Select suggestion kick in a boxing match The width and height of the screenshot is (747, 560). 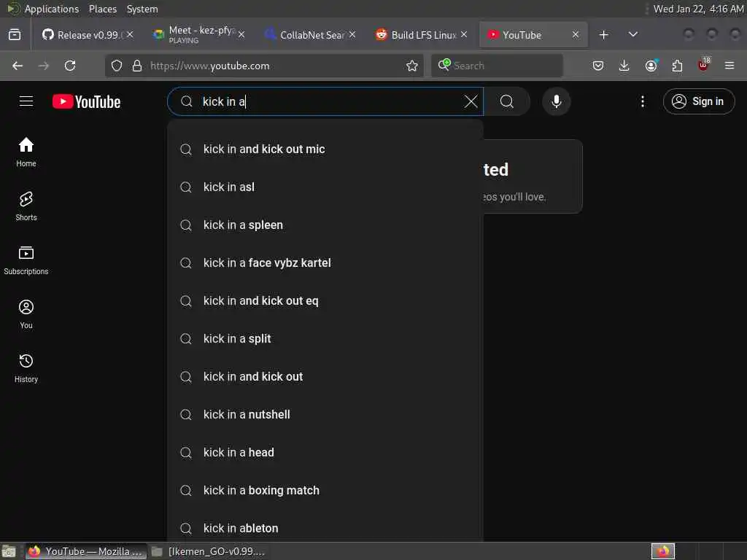(x=325, y=491)
